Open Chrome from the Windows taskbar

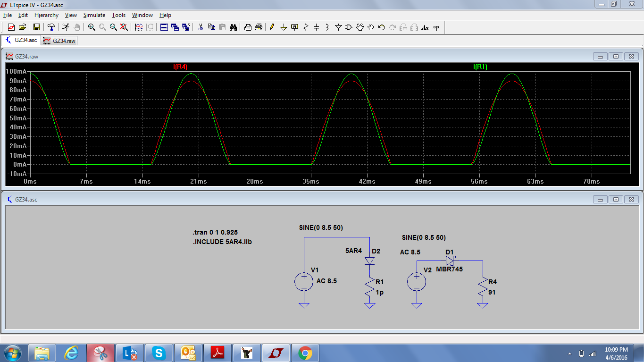[x=305, y=353]
